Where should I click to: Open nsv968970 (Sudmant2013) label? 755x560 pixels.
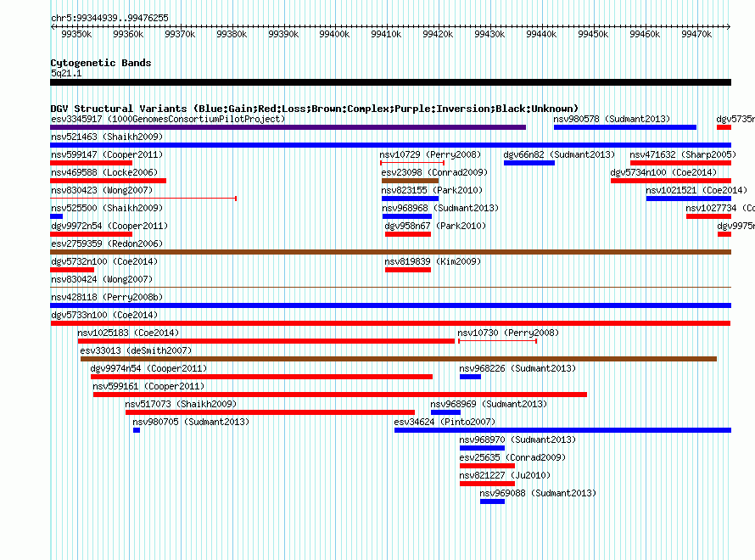pyautogui.click(x=517, y=440)
